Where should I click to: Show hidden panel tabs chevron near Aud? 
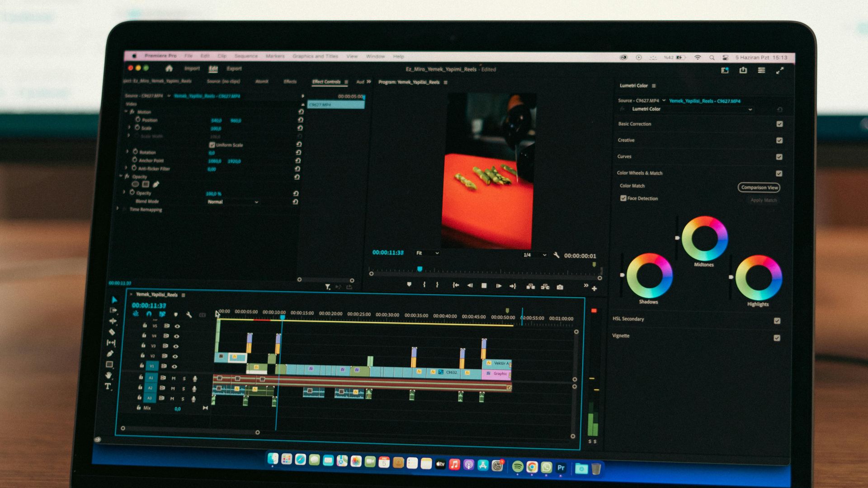369,82
